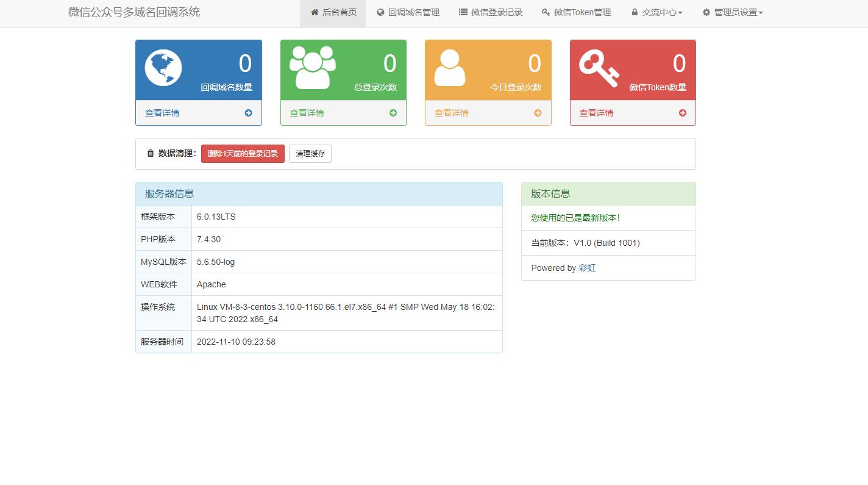Click green arrow icon in 总登录次数 card
This screenshot has width=868, height=485.
point(393,113)
